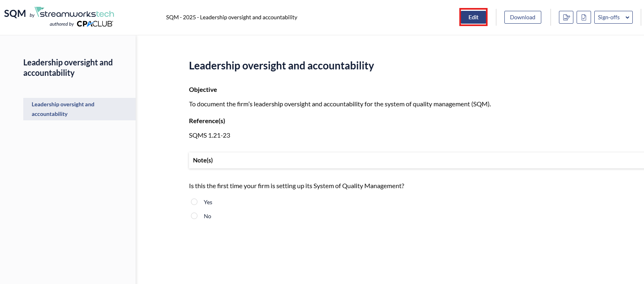This screenshot has height=284, width=644.
Task: Click the Reference(s) heading
Action: pyautogui.click(x=207, y=121)
